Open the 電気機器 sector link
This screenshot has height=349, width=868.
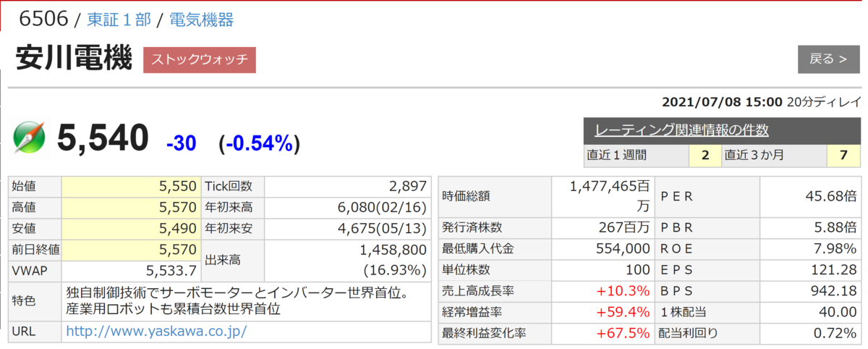pos(201,20)
